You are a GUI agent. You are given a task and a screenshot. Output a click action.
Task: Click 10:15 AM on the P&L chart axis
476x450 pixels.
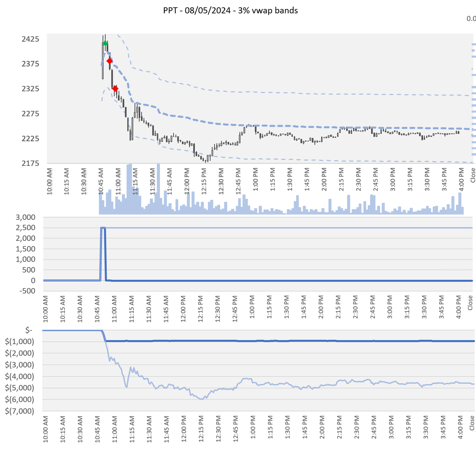pos(63,429)
